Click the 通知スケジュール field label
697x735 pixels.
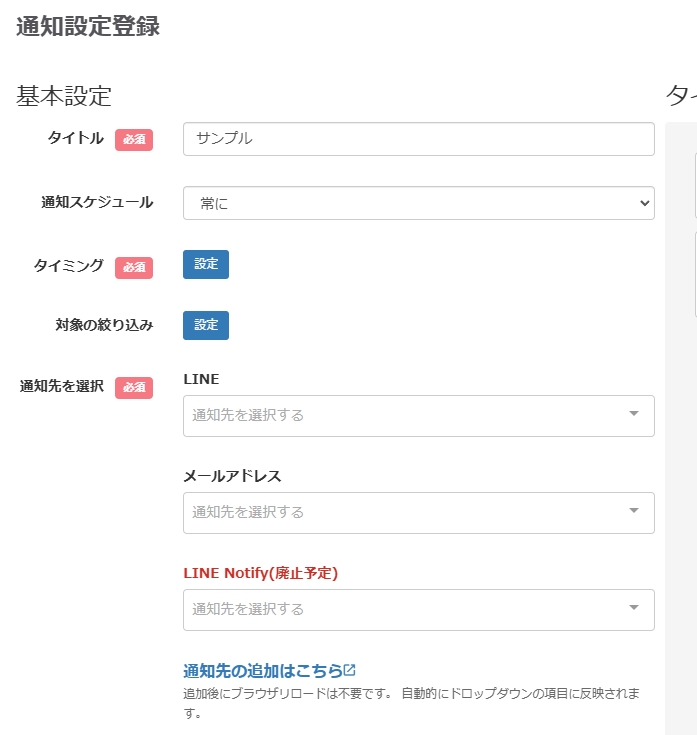pyautogui.click(x=97, y=202)
